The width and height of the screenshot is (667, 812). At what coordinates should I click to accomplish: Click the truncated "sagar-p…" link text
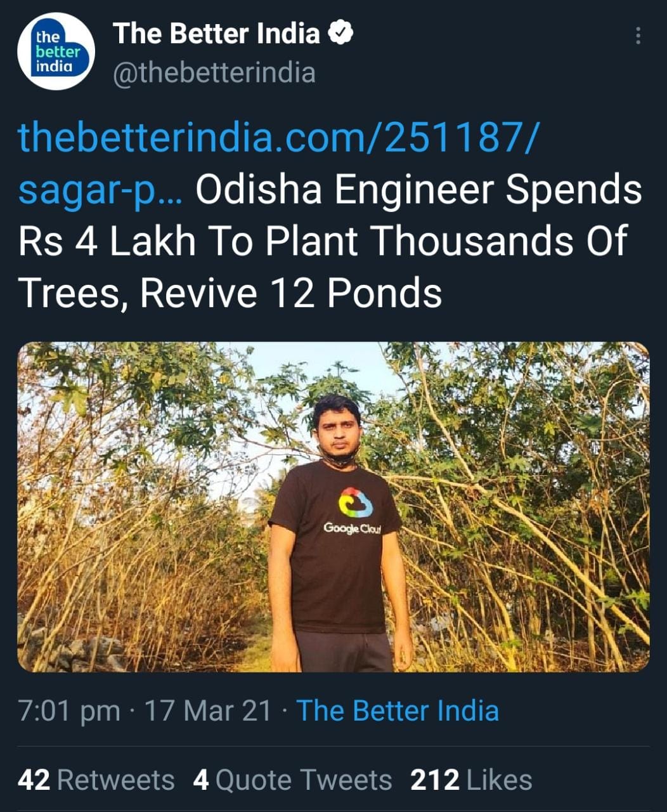(x=101, y=190)
